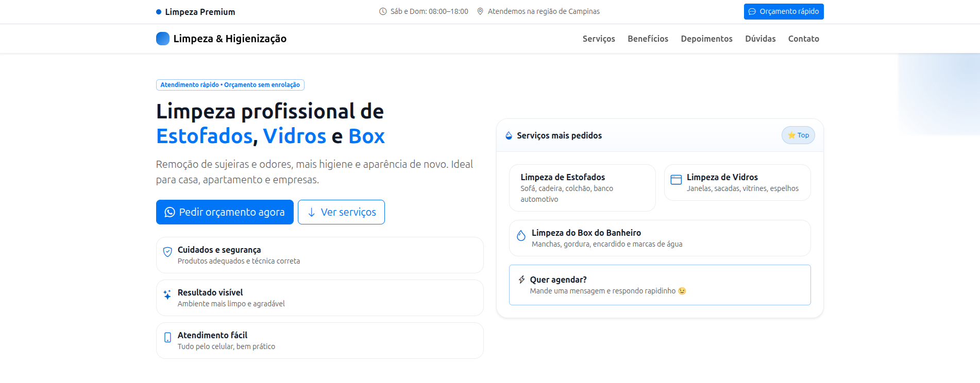Click the window icon beside Limpeza de Vidros
980x383 pixels.
(676, 179)
